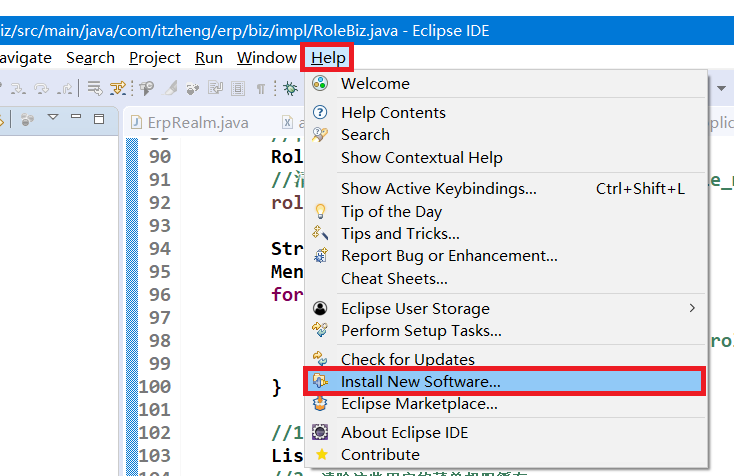
Task: Open the Project menu
Action: [x=154, y=58]
